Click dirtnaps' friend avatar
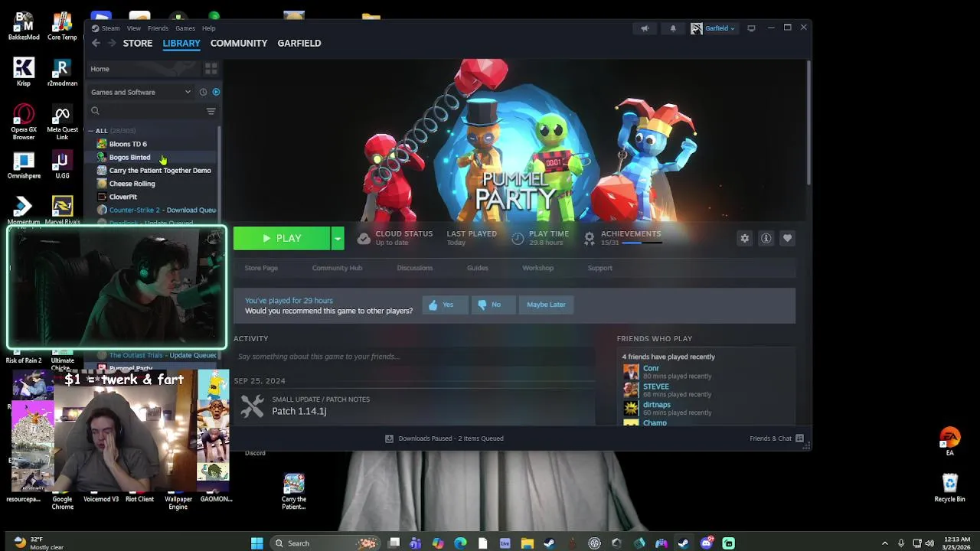This screenshot has height=551, width=980. (631, 409)
